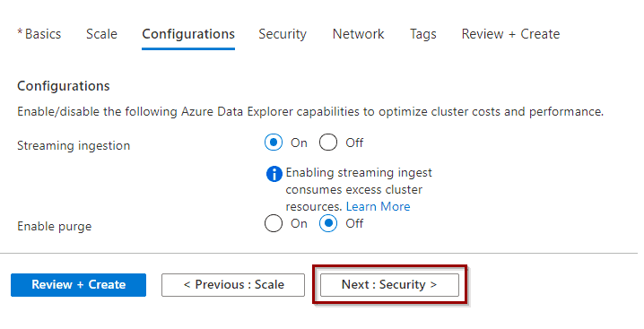Viewport: 644px width, 329px height.
Task: Click the Streaming ingestion field label
Action: point(74,146)
